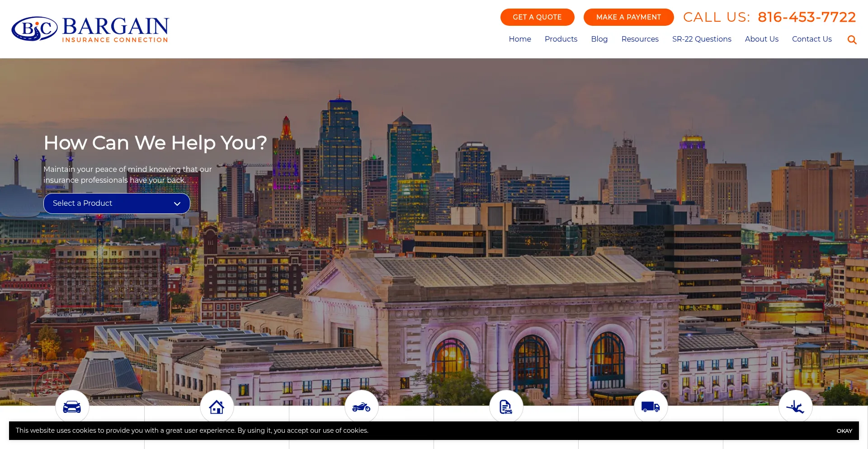Click the car insurance icon
This screenshot has height=449, width=868.
pos(72,407)
